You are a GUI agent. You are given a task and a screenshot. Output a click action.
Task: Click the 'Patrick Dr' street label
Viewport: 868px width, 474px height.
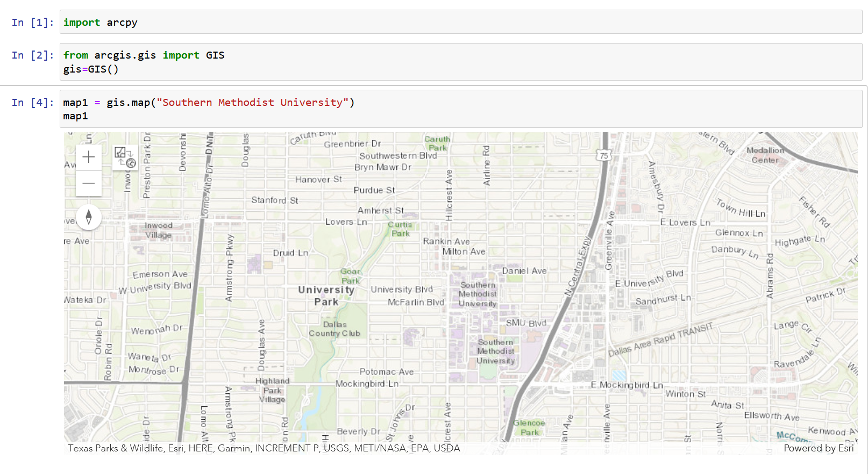pos(826,296)
